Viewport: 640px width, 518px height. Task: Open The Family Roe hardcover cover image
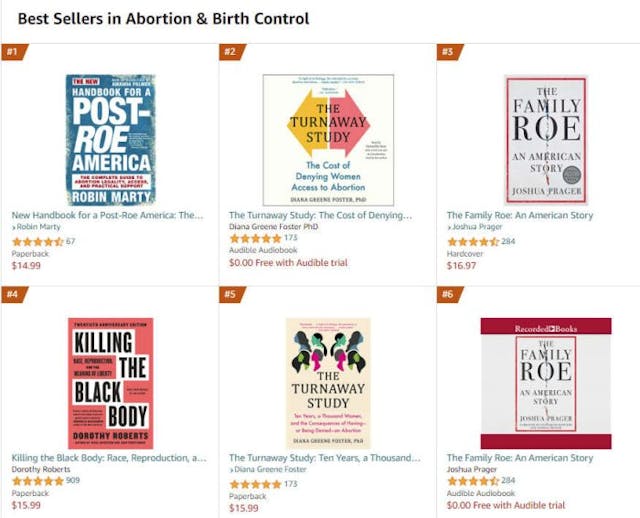(x=545, y=139)
